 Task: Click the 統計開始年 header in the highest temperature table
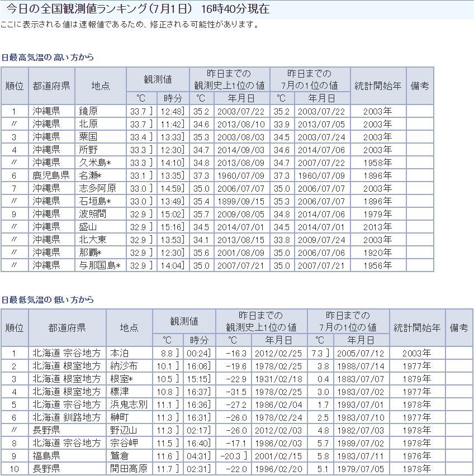[378, 86]
